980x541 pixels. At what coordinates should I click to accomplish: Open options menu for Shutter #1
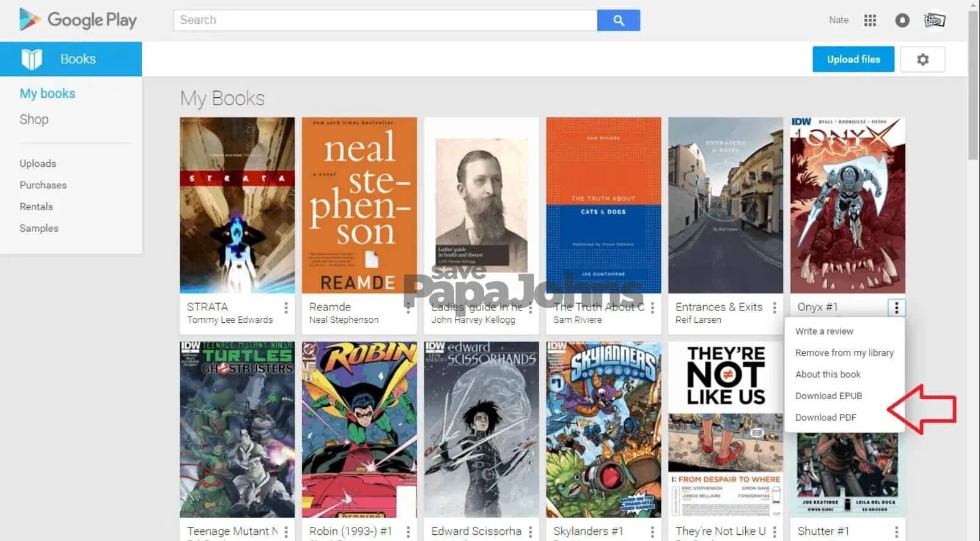click(896, 532)
